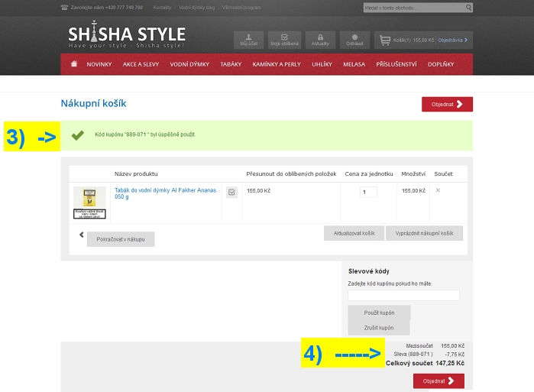Screen dimensions: 534x392
Task: Click the tobacco product thumbnail
Action: point(89,202)
